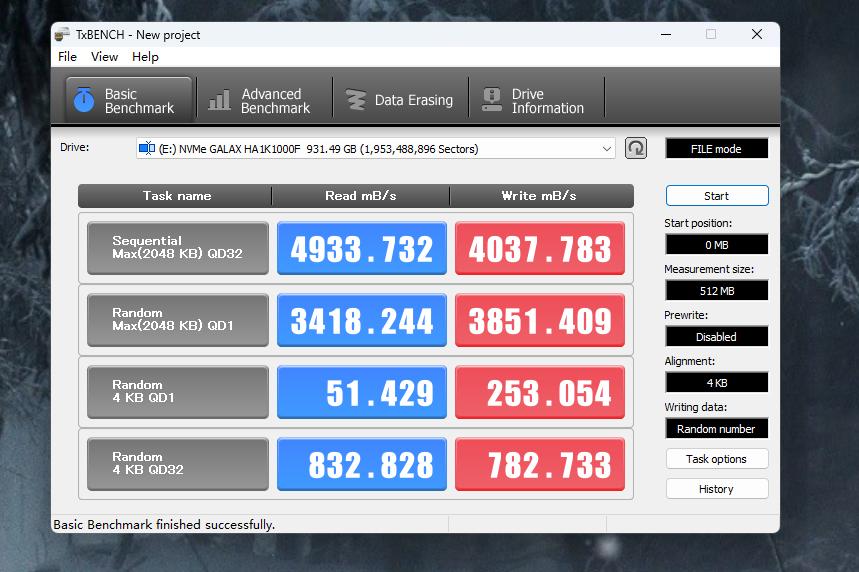
Task: Click write result 253.054
Action: [x=540, y=392]
